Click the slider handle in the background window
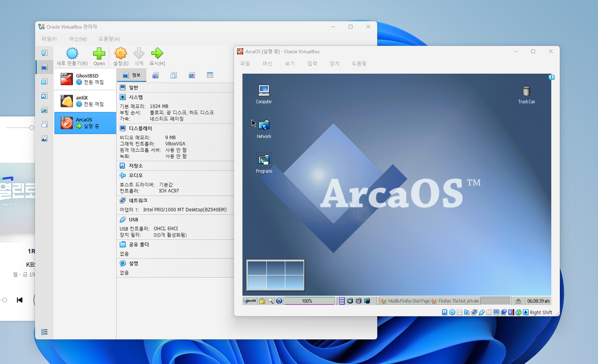 (32, 128)
